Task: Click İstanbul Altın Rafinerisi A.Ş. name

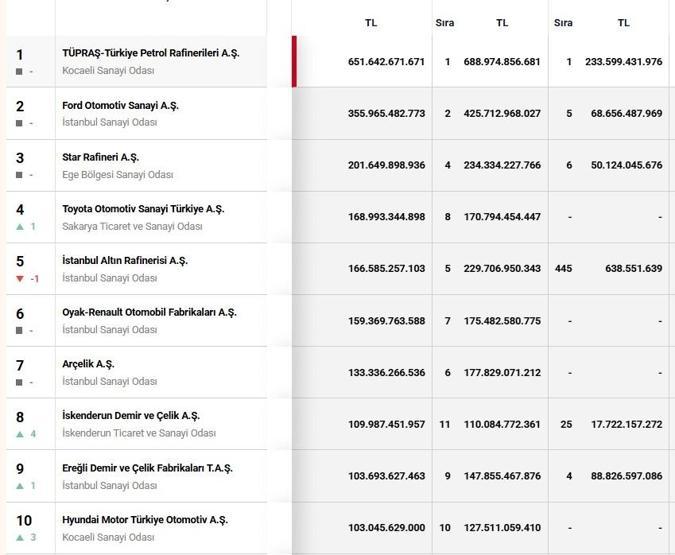Action: [125, 261]
